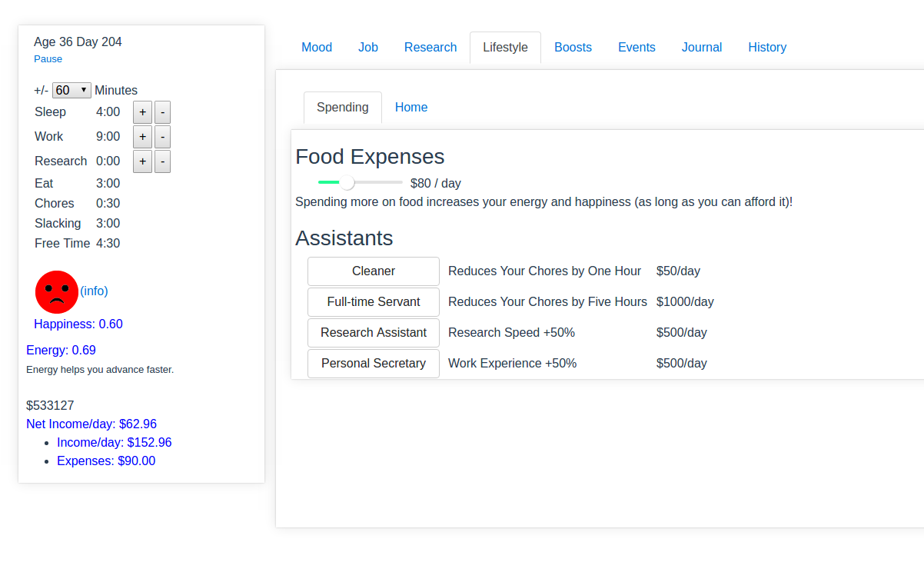The width and height of the screenshot is (924, 582).
Task: Open the Job tab
Action: pos(368,48)
